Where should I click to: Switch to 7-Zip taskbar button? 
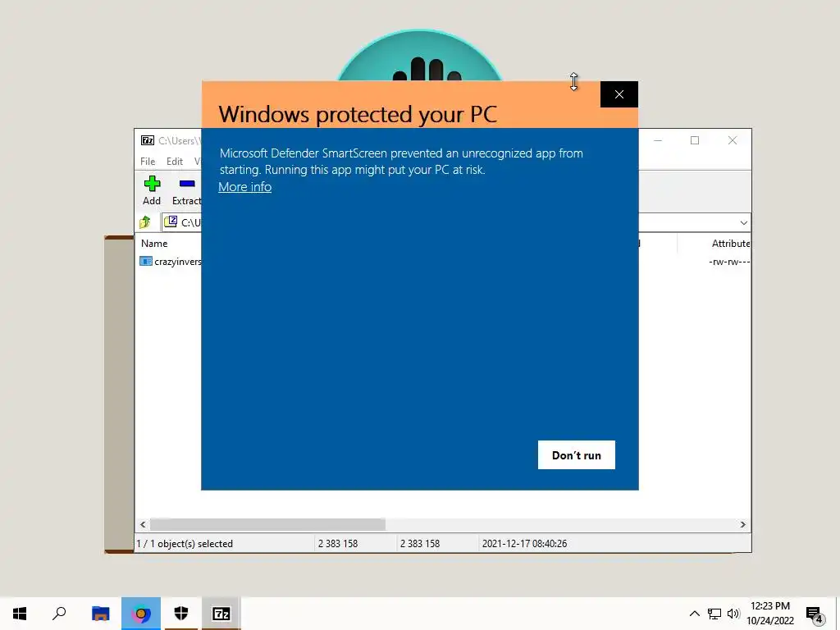(x=221, y=614)
